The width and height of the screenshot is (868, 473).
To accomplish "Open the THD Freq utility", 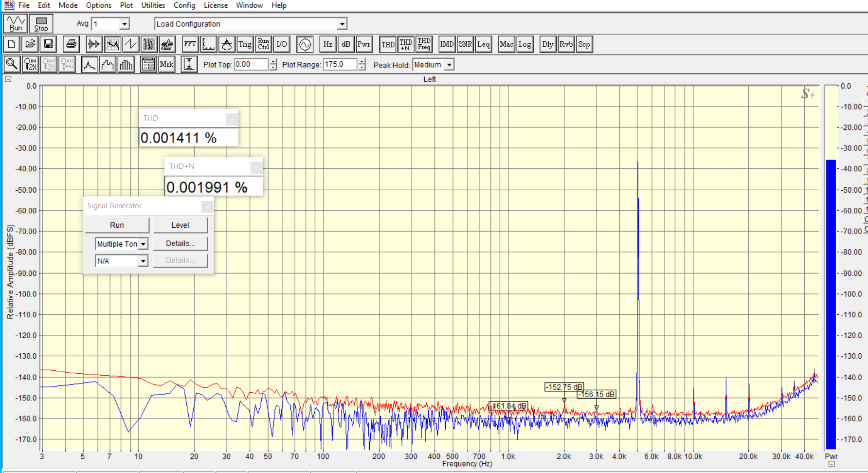I will pyautogui.click(x=424, y=44).
